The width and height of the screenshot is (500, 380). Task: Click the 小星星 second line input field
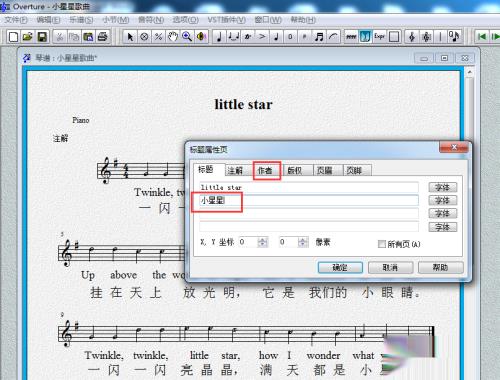tap(309, 200)
